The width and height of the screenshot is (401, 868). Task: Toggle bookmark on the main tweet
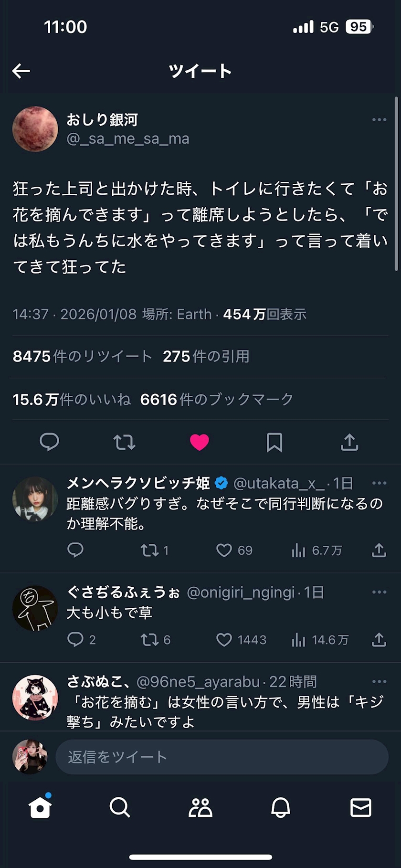274,442
